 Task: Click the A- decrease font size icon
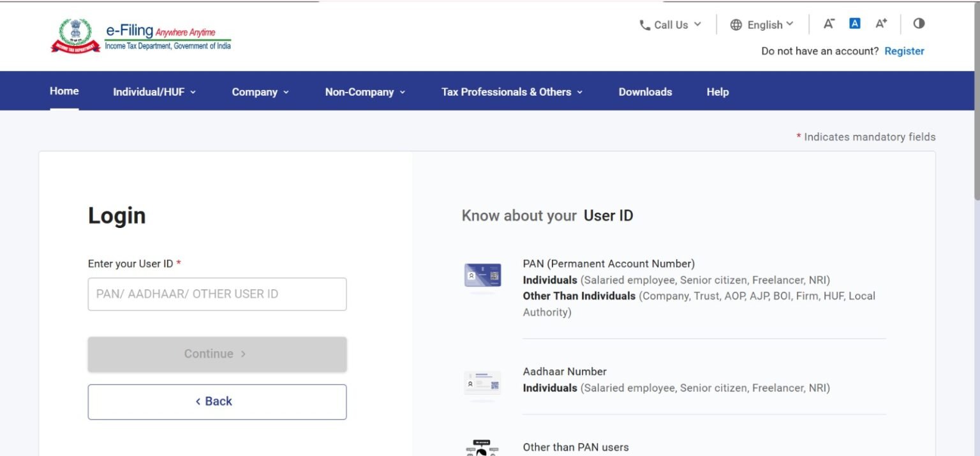tap(828, 24)
